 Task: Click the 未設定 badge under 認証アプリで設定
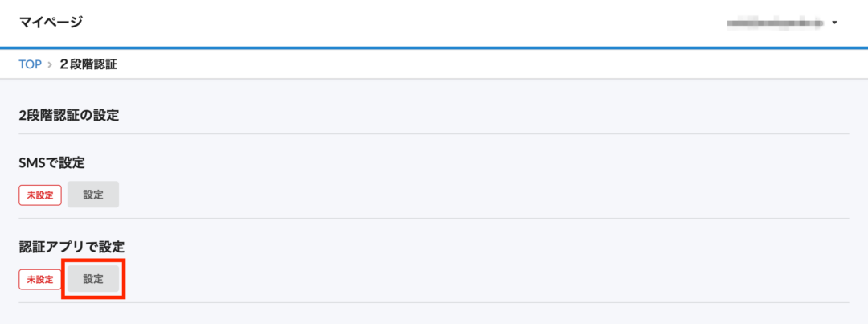(40, 280)
